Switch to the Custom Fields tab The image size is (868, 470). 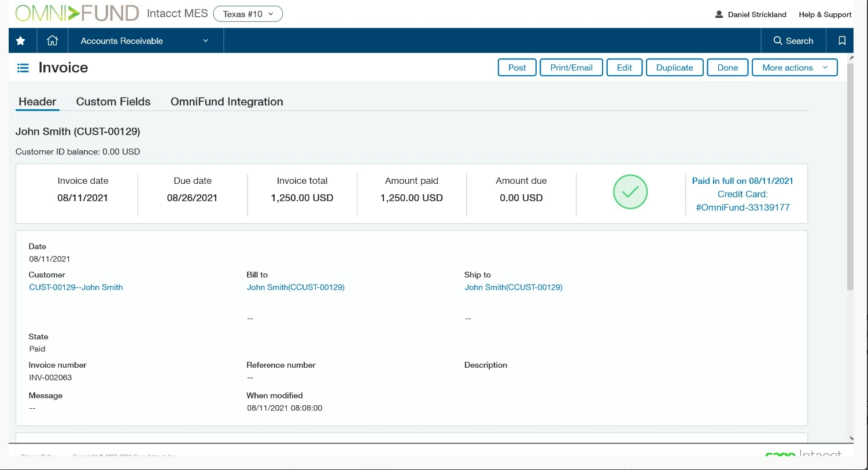pos(113,102)
